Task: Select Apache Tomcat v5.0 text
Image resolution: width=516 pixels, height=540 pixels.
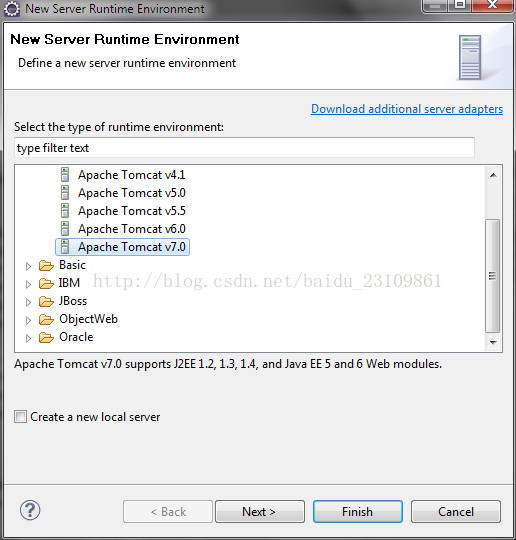Action: (132, 193)
